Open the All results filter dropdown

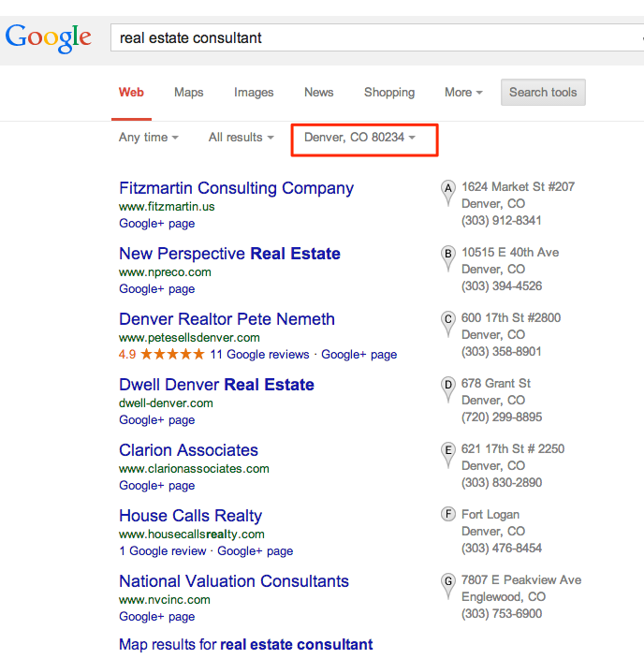click(x=241, y=138)
